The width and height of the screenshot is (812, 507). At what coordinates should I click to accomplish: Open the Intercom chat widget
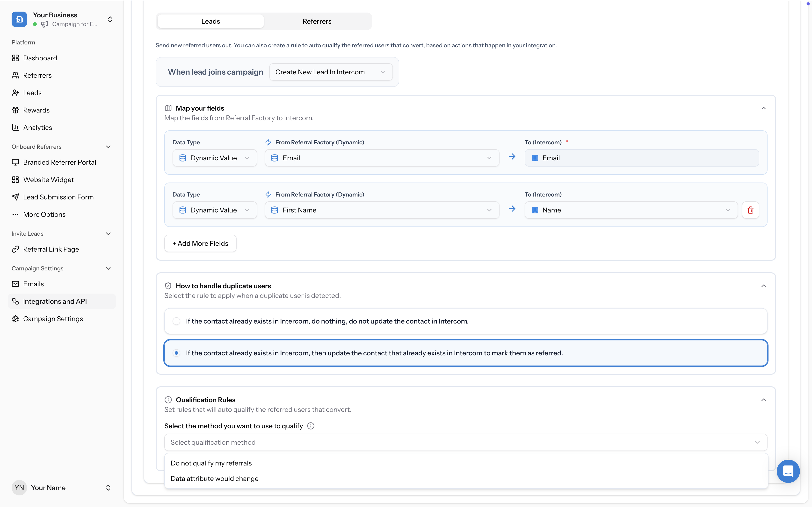(788, 471)
